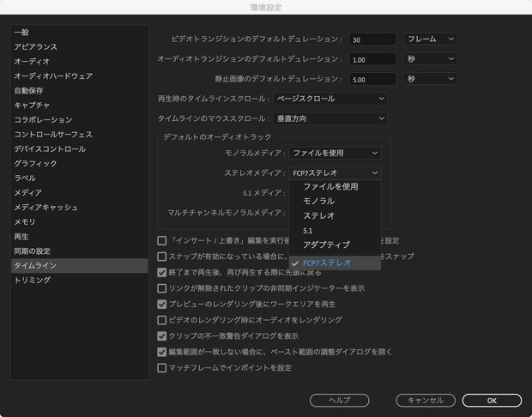Open audio transition 秒 unit dropdown
This screenshot has height=417, width=532.
(x=430, y=59)
